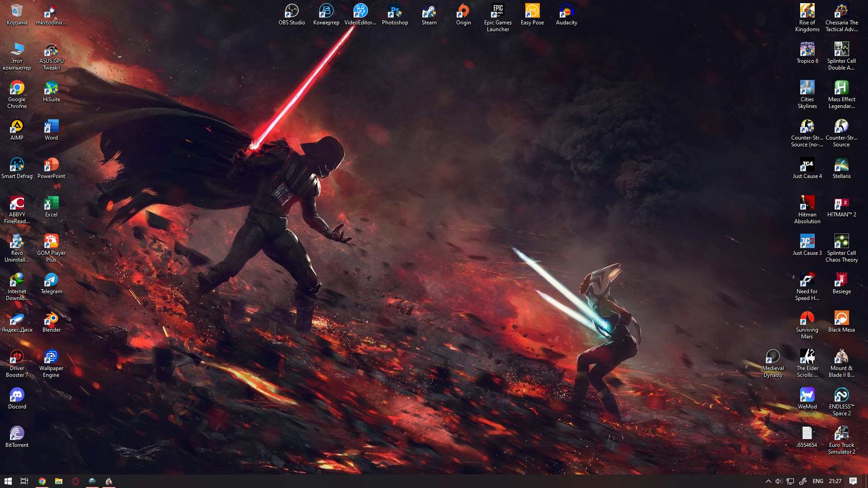Show hidden system tray icons
868x488 pixels.
(x=768, y=481)
